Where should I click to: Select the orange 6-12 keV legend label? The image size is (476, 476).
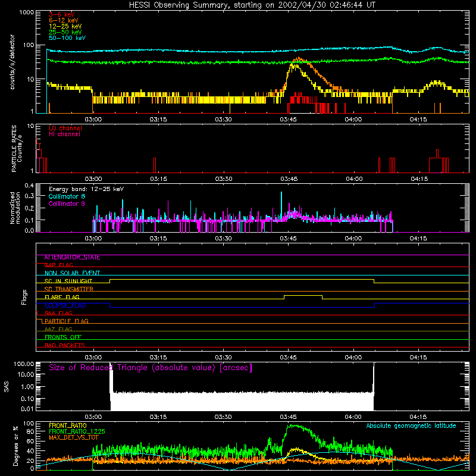click(x=64, y=20)
